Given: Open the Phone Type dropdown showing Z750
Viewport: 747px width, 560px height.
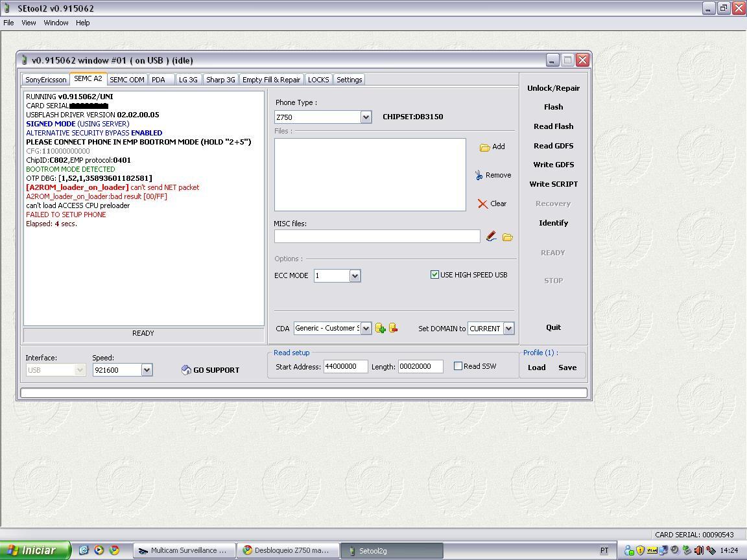Looking at the screenshot, I should click(x=366, y=117).
